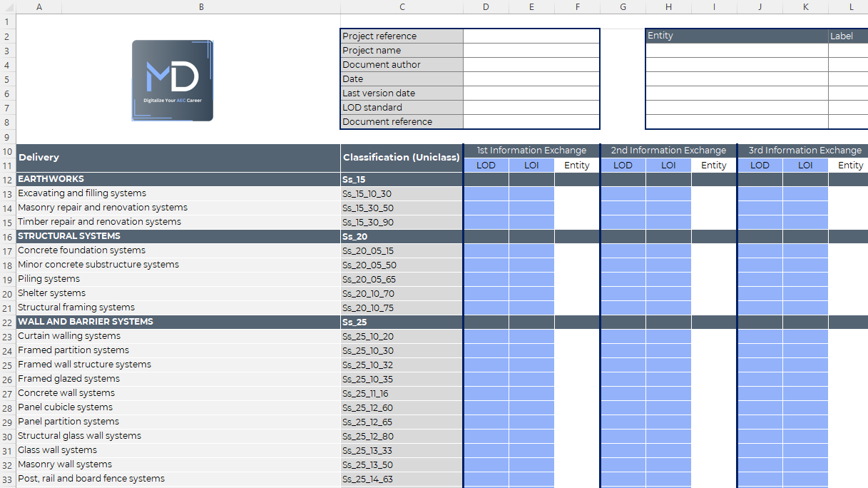
Task: Select the Document author value field
Action: [531, 64]
